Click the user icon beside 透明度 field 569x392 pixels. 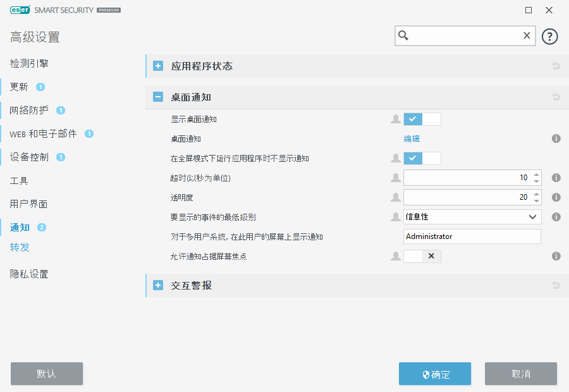pos(396,197)
